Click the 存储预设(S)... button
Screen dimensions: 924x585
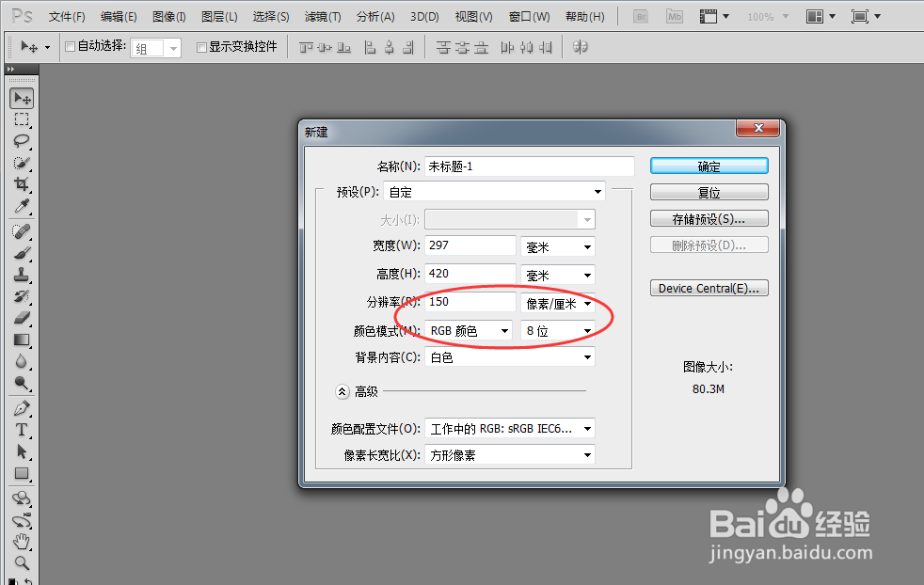(709, 218)
